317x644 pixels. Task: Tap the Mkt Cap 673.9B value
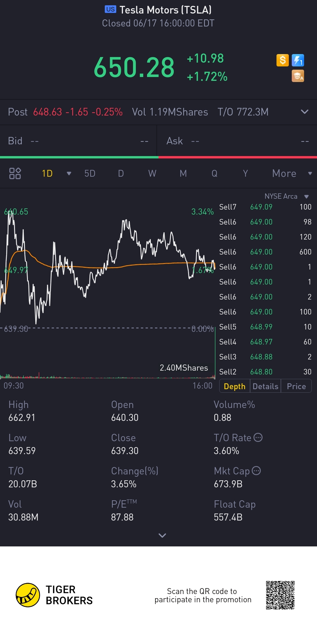228,484
